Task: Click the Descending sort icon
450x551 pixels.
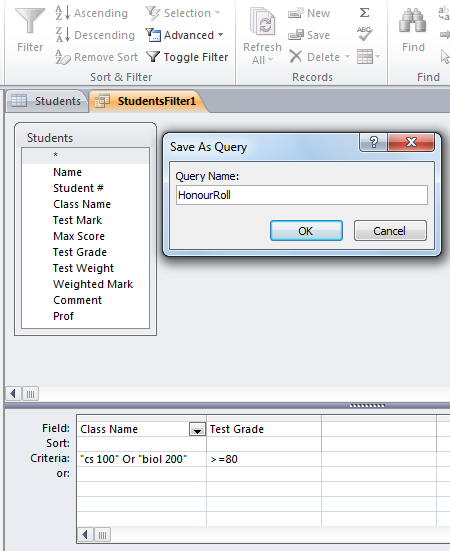Action: (63, 35)
